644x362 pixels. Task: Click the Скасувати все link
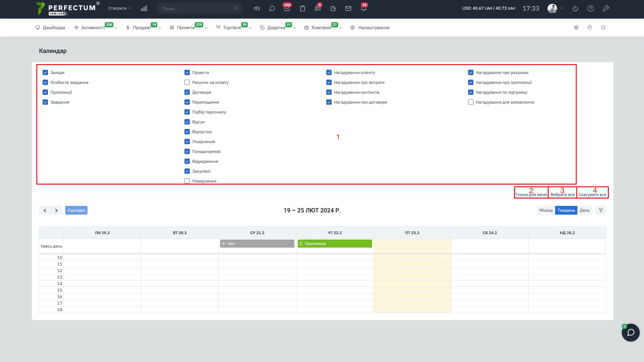[592, 195]
